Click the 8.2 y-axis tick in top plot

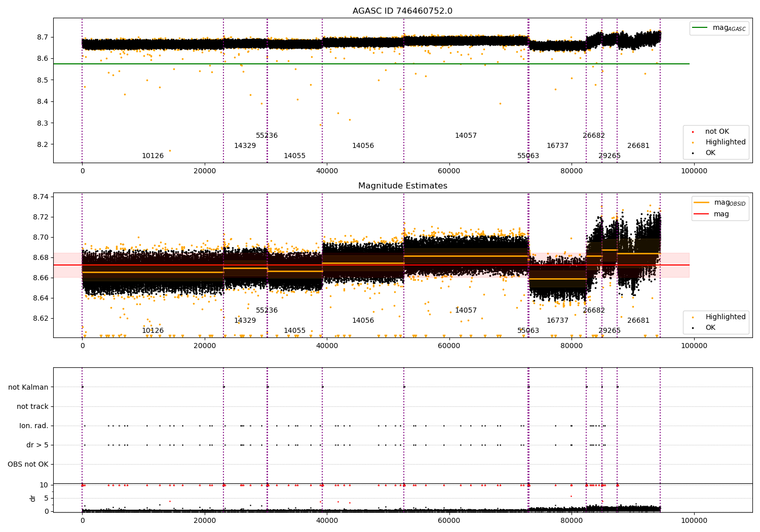click(x=43, y=144)
